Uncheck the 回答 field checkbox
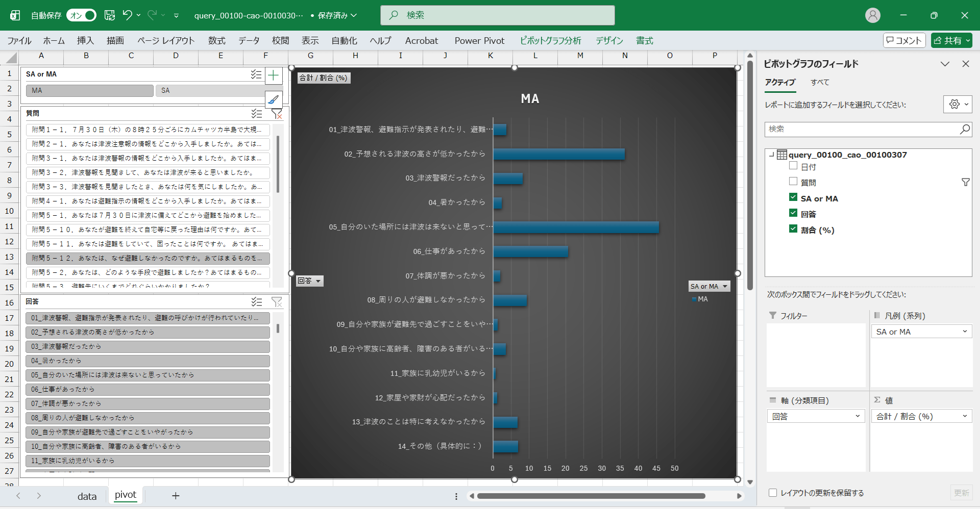The width and height of the screenshot is (980, 509). tap(793, 213)
